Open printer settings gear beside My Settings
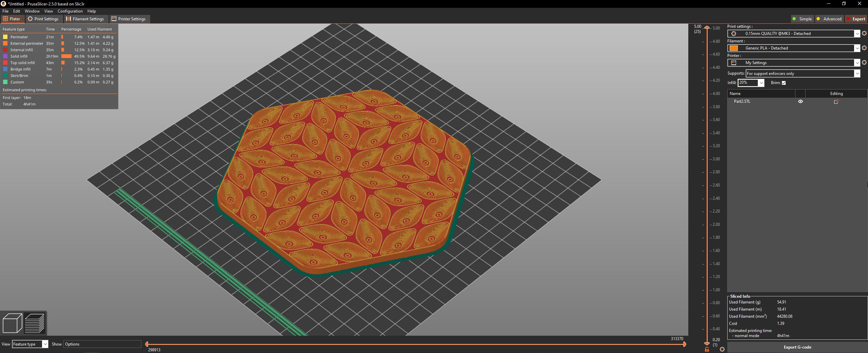 pyautogui.click(x=864, y=63)
